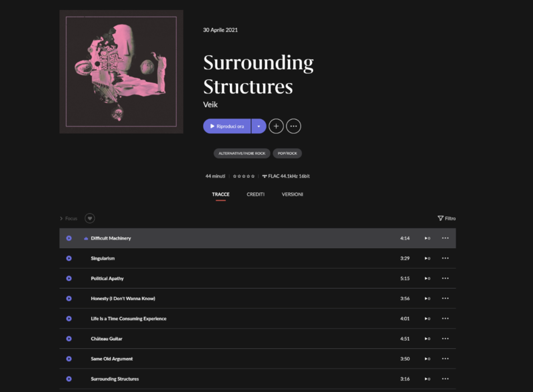Open three-dot menu for Honesty track
Screen dimensions: 533x392
[445, 298]
